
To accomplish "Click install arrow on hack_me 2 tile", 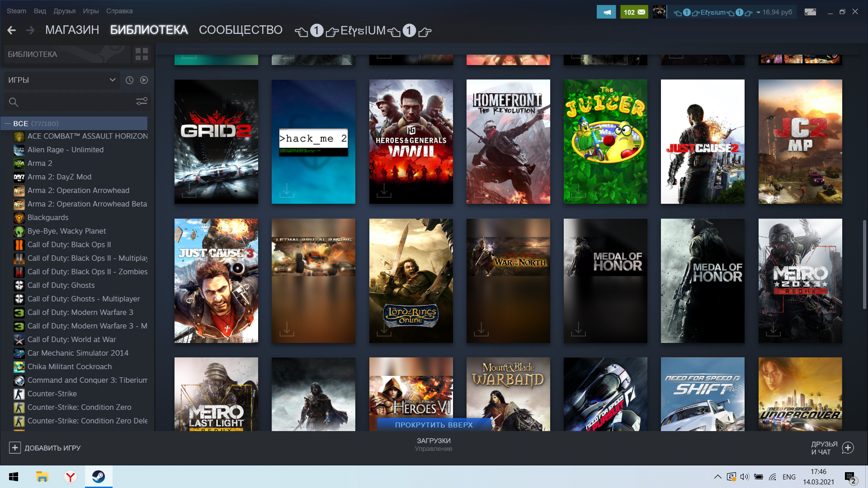I will (x=287, y=190).
